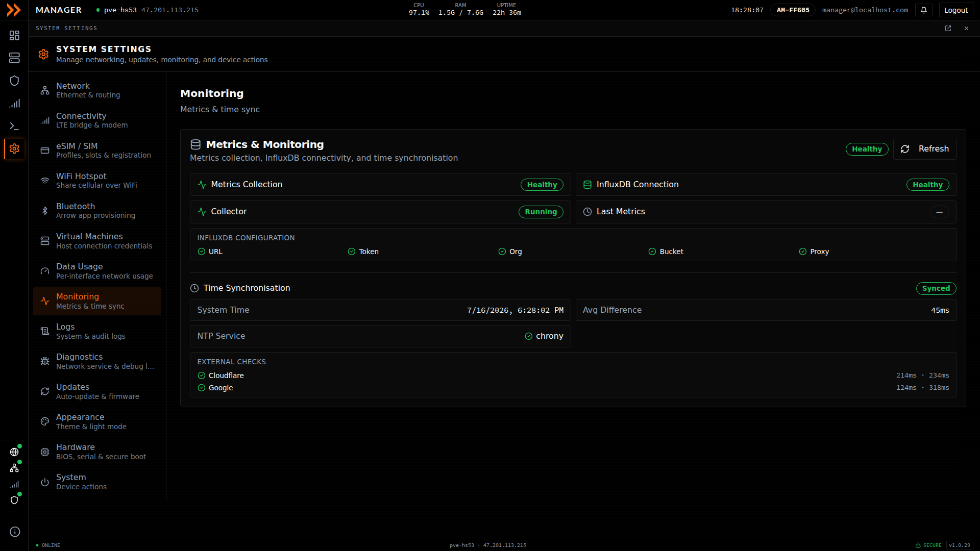
Task: Open the Appearance section
Action: [x=97, y=421]
